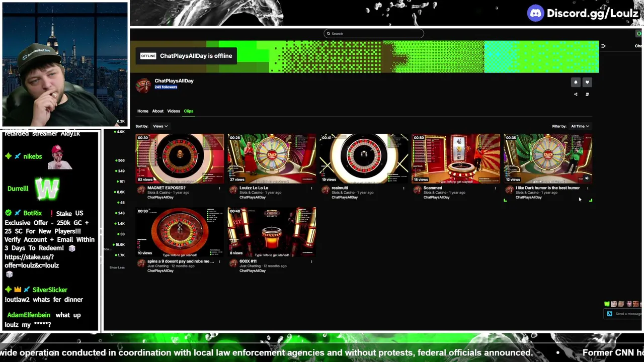Image resolution: width=644 pixels, height=362 pixels.
Task: Open realmulti clip thumbnail
Action: pos(364,158)
